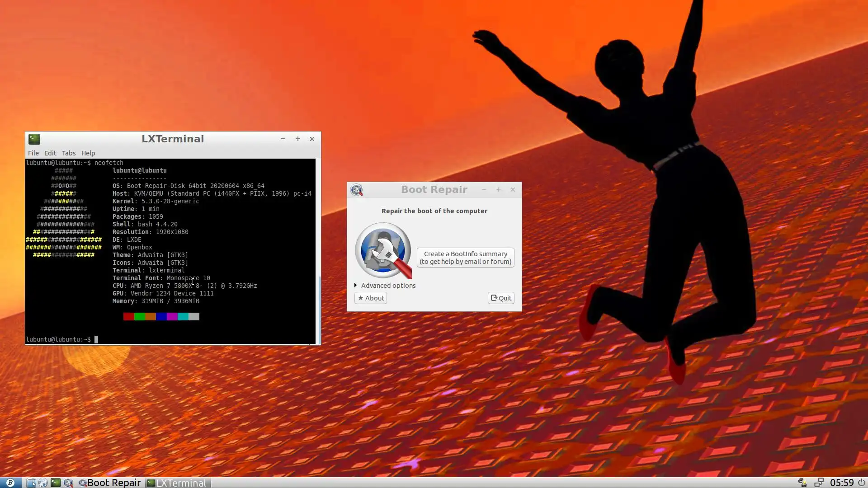Viewport: 868px width, 488px height.
Task: Open the File menu in LXTerminal
Action: click(x=33, y=153)
